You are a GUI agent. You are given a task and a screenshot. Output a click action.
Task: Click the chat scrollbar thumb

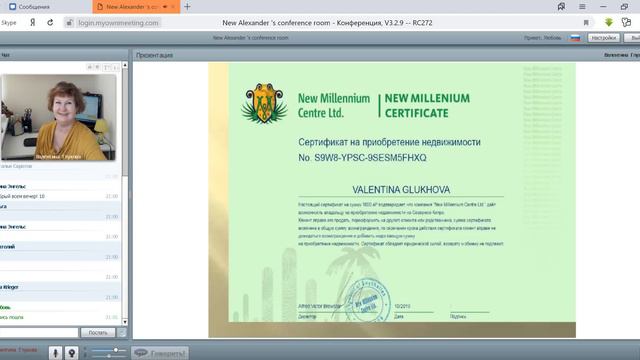125,122
